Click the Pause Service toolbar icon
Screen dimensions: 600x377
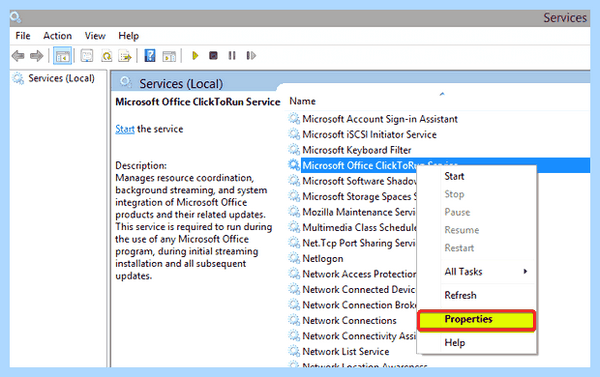click(x=232, y=56)
